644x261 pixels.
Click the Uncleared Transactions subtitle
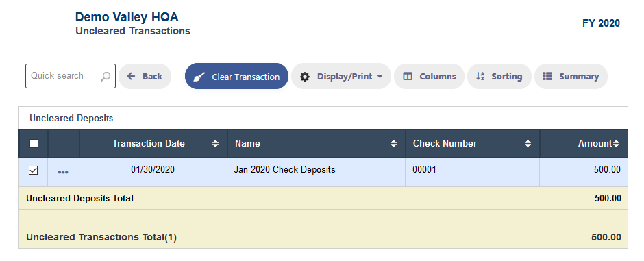133,31
